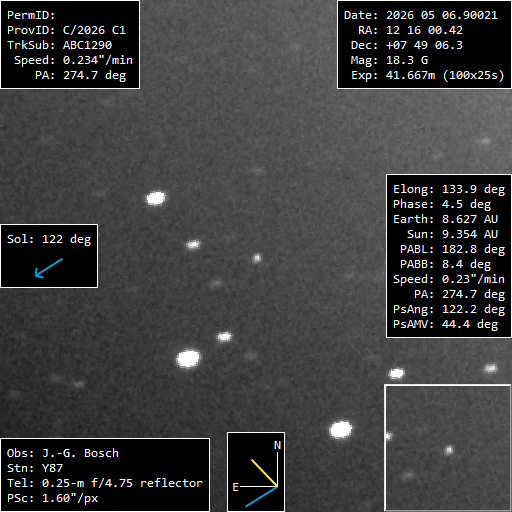The height and width of the screenshot is (512, 512).
Task: Click the observer name J.-G. Bosch
Action: 80,453
